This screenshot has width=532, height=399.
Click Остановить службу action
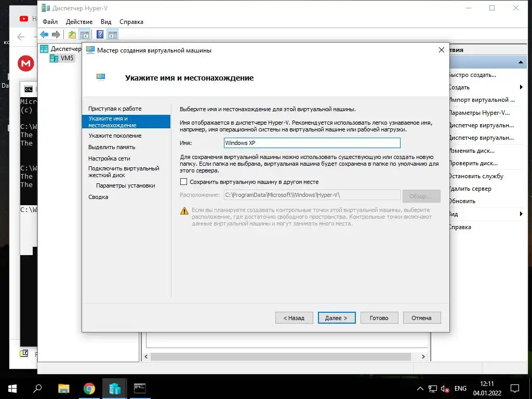click(x=476, y=176)
